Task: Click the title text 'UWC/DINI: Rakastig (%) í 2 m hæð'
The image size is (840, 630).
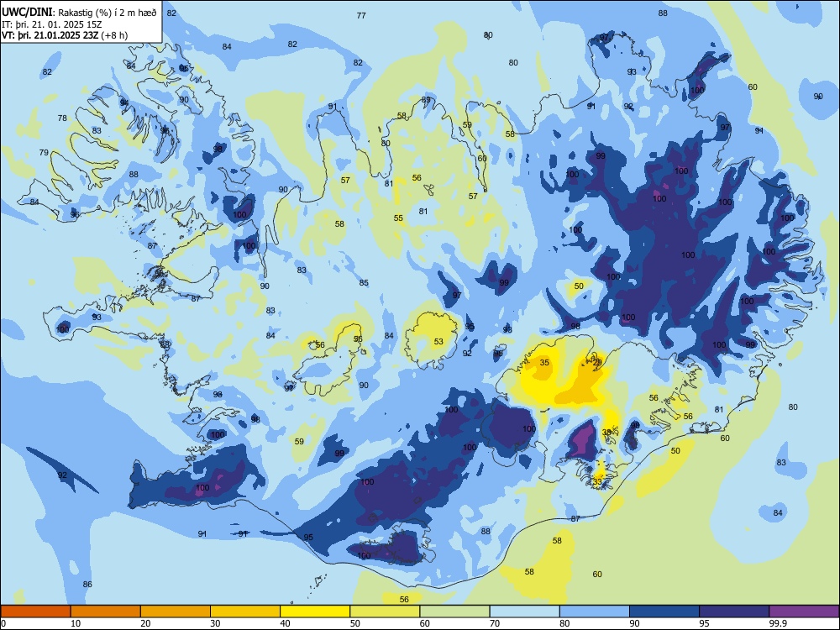Action: (79, 13)
